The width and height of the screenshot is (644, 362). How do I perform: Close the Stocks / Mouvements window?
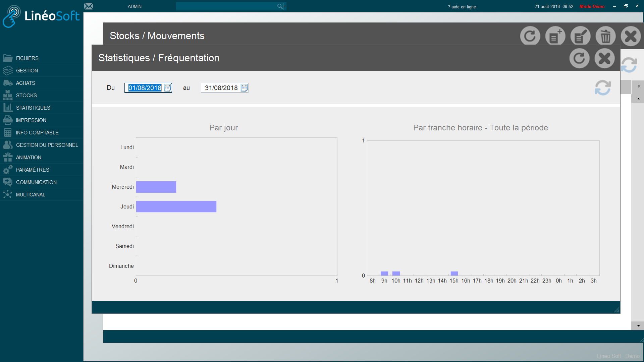point(631,36)
